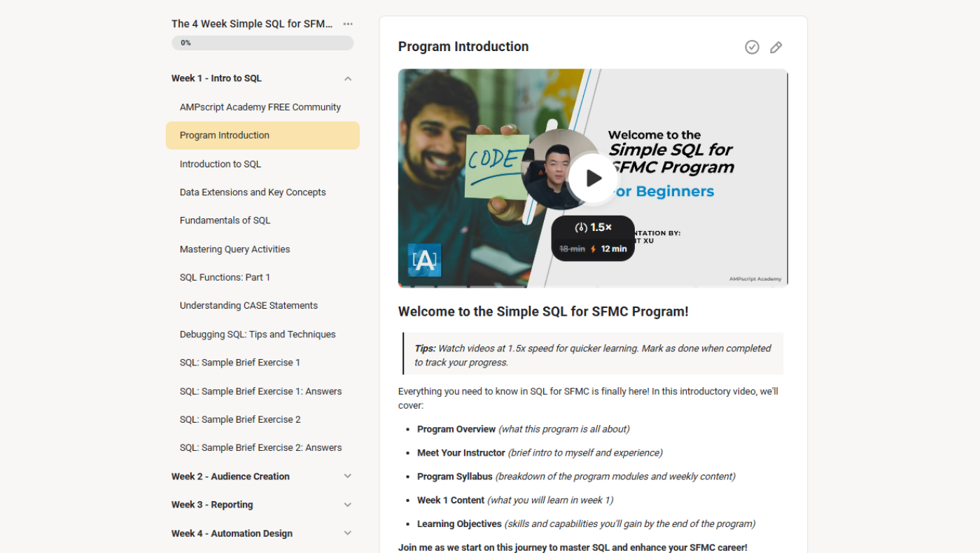This screenshot has width=980, height=553.
Task: Click the video progress bar at bottom
Action: tap(593, 286)
